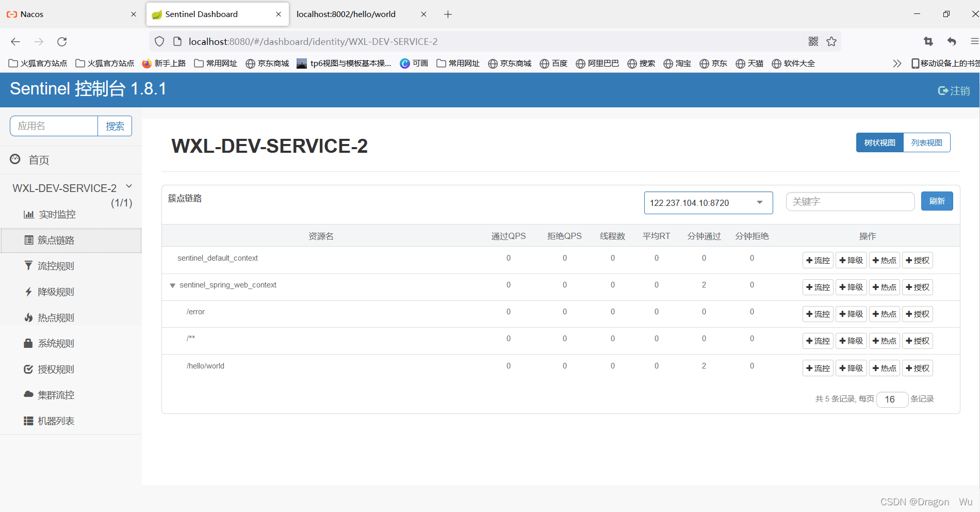Add 流控 rule for /** resource
The image size is (980, 512).
pos(818,341)
